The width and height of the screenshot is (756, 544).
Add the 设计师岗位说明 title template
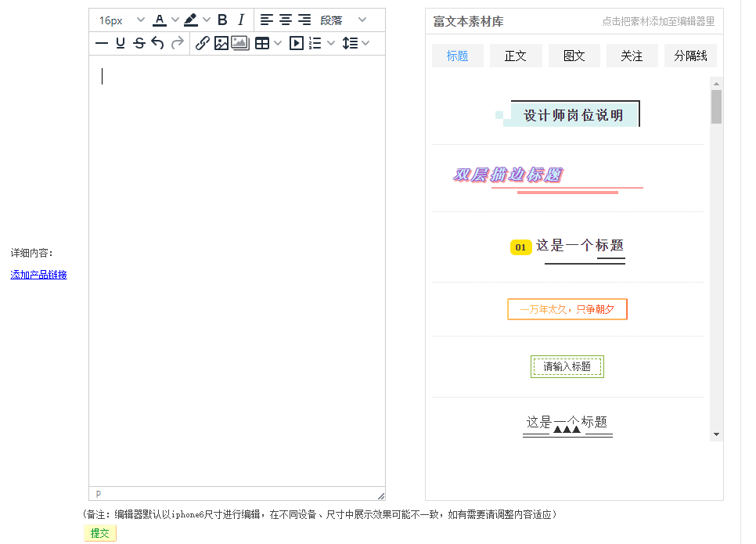coord(573,115)
